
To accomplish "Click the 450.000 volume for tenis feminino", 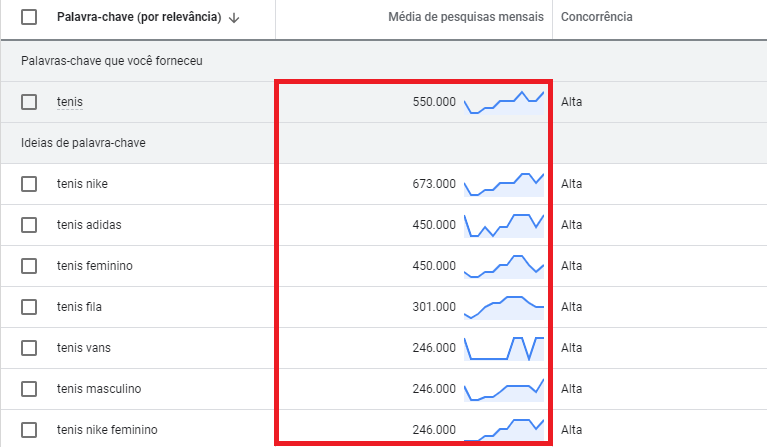I will [434, 266].
